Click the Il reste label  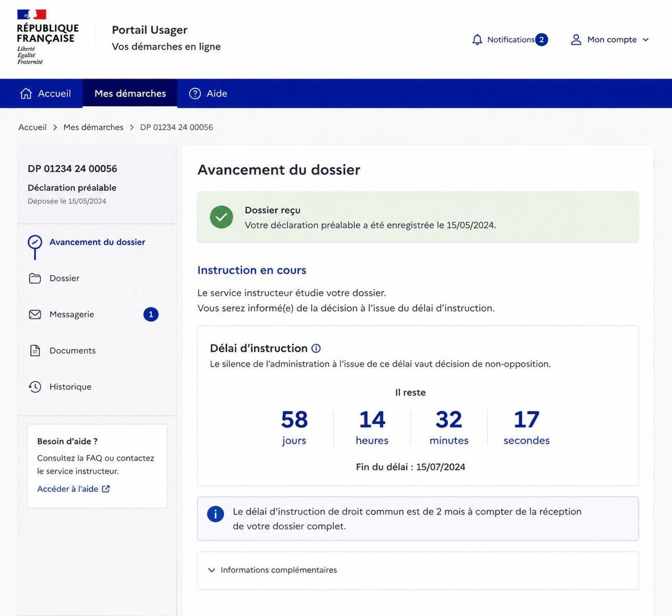[410, 392]
